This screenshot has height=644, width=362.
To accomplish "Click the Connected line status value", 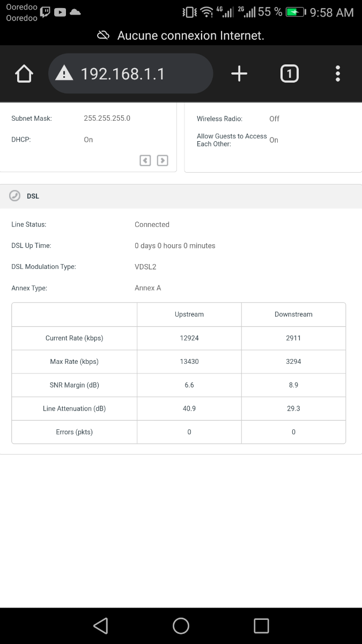I will tap(152, 224).
